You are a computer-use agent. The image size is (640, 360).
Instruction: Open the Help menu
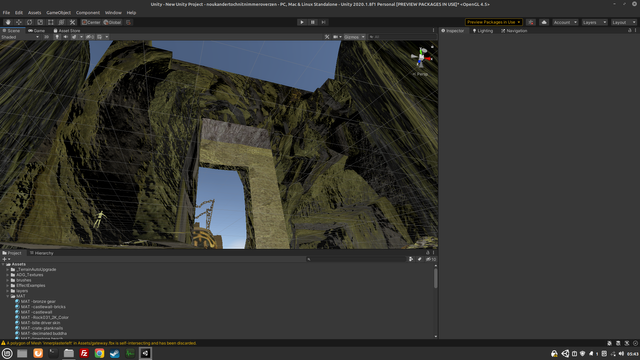131,13
